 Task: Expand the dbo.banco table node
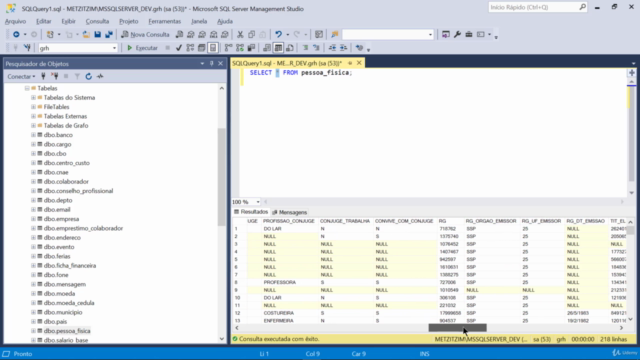33,135
